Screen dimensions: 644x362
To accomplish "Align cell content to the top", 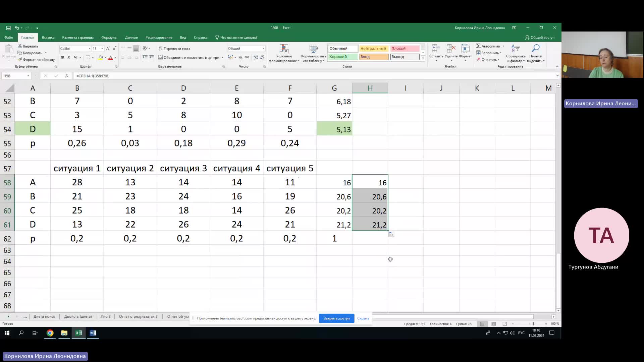I will (x=123, y=48).
